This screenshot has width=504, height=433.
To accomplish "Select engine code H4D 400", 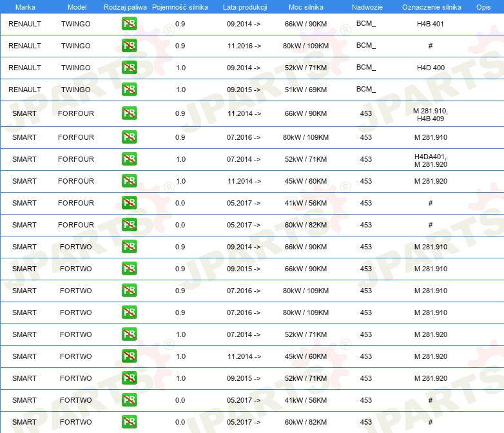I will pos(431,68).
